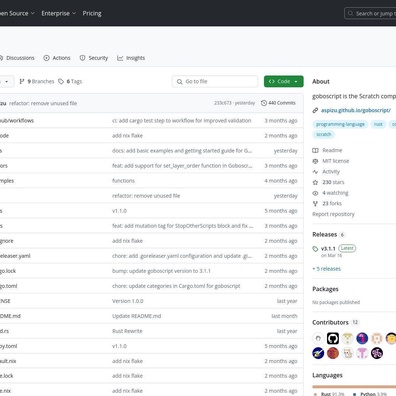Click the scales icon beside MIT license
Screen dimensions: 396x396
pos(315,161)
